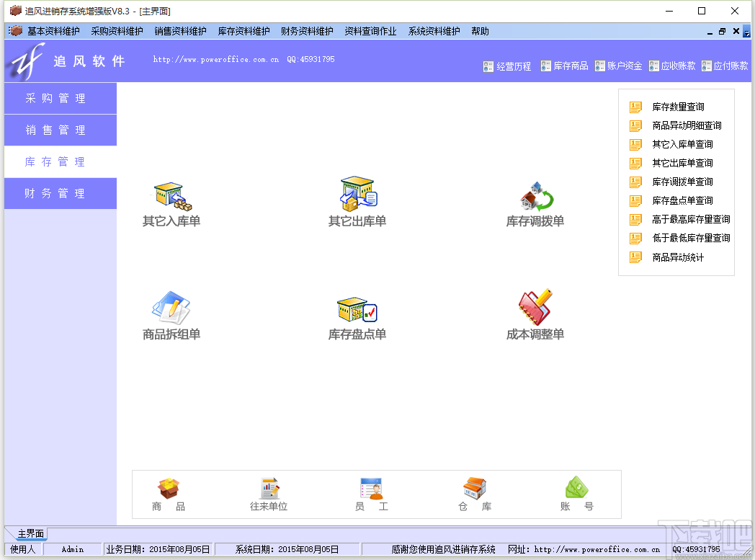Click the 系统日期 status bar field
This screenshot has width=755, height=560.
[x=287, y=549]
